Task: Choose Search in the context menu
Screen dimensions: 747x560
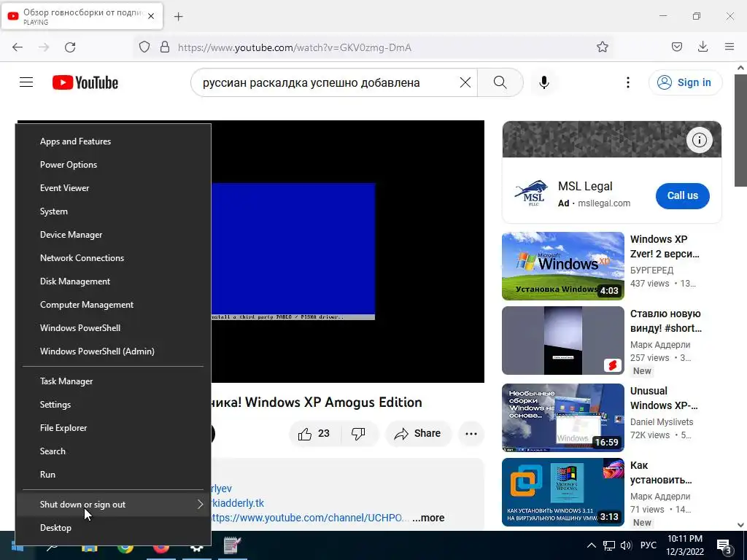Action: coord(113,451)
